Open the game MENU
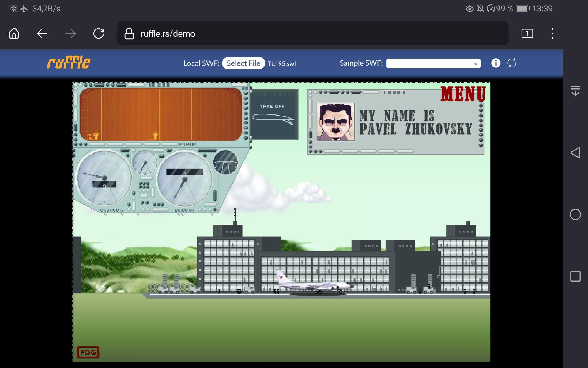588x368 pixels. (463, 94)
